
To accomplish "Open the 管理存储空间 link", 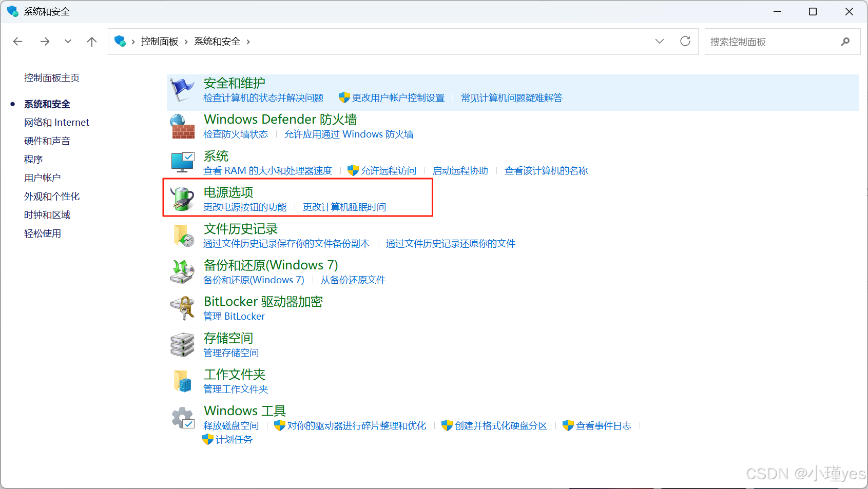I will (x=231, y=353).
